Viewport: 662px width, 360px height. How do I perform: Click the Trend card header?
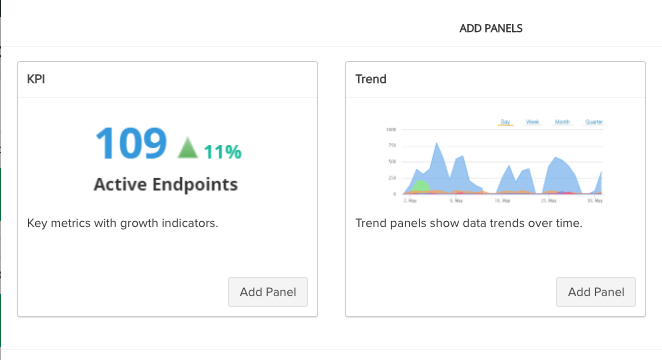(x=495, y=79)
